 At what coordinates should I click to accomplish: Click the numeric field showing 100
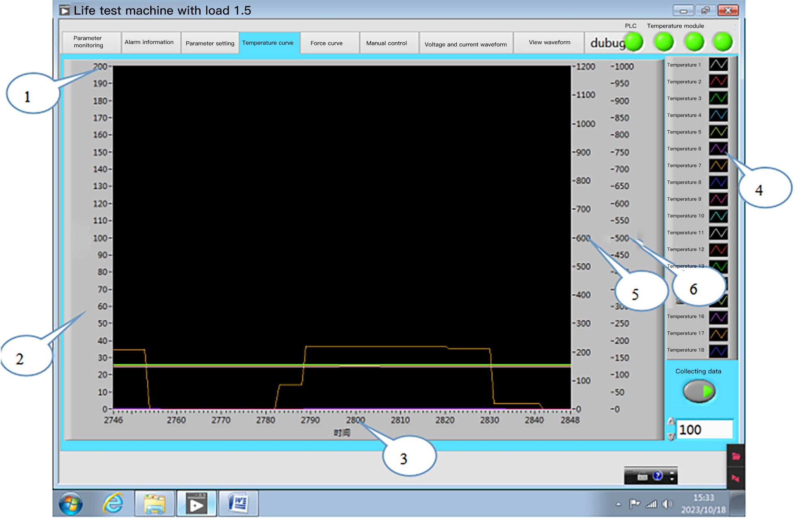click(x=704, y=430)
